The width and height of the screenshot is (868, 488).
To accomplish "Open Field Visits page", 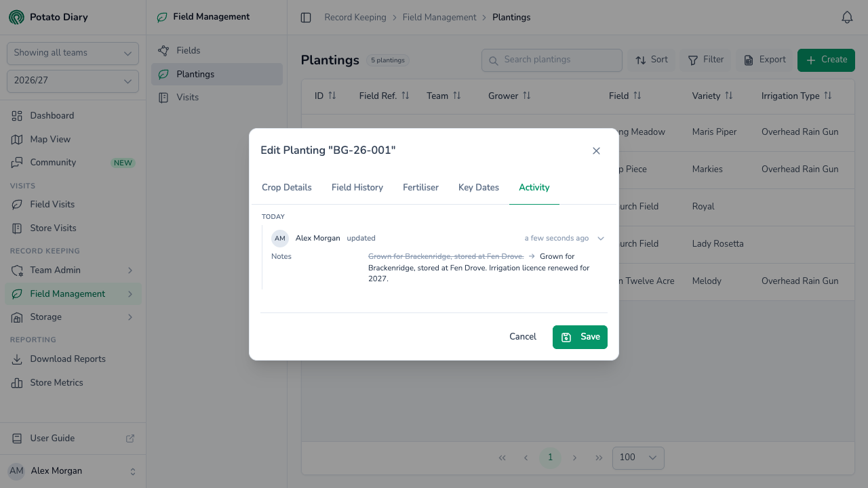I will (73, 205).
